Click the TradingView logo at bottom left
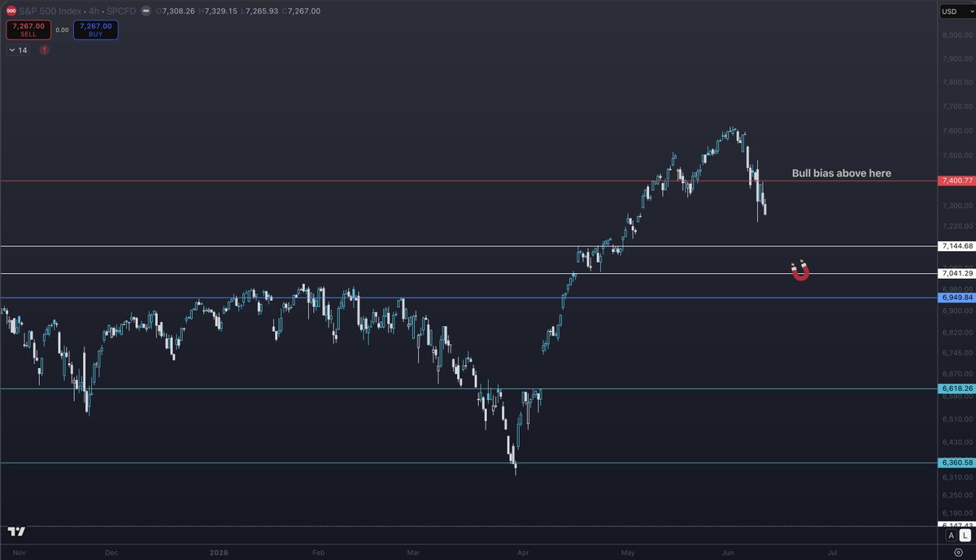The image size is (976, 560). pos(16,532)
